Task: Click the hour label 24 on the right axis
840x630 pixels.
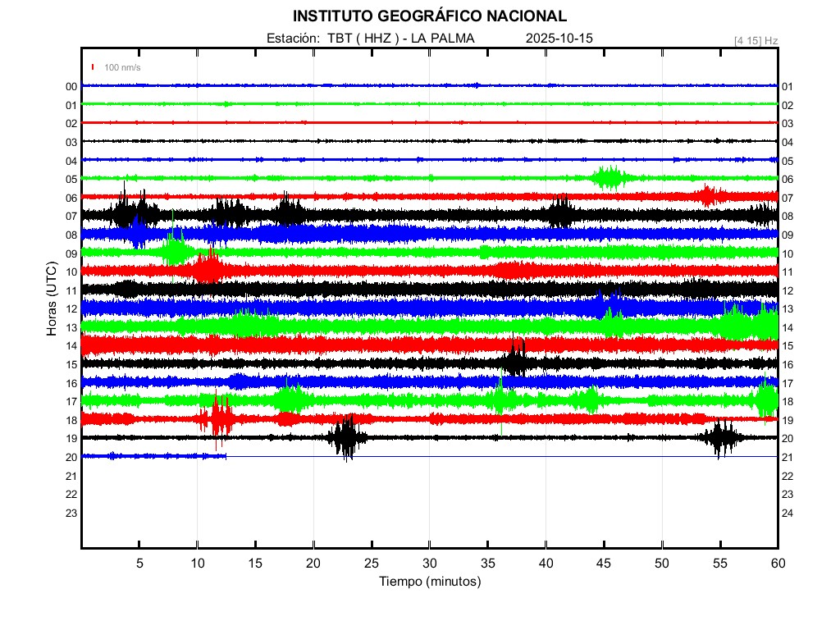Action: pyautogui.click(x=787, y=514)
